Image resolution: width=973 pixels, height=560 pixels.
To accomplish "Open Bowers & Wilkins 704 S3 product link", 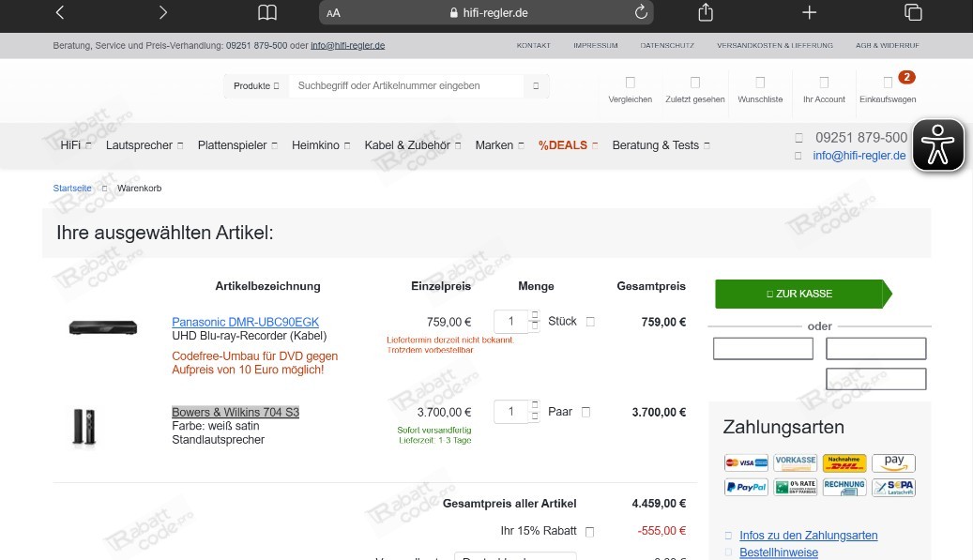I will tap(236, 413).
